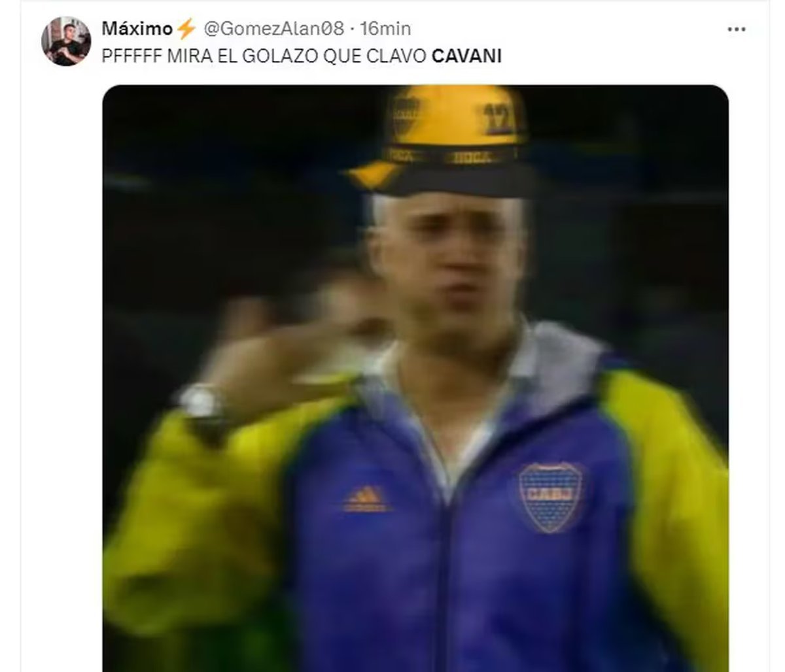Screen dimensions: 785x672
Task: Click the CABJ Boca Juniors shield on jacket
Action: [550, 497]
